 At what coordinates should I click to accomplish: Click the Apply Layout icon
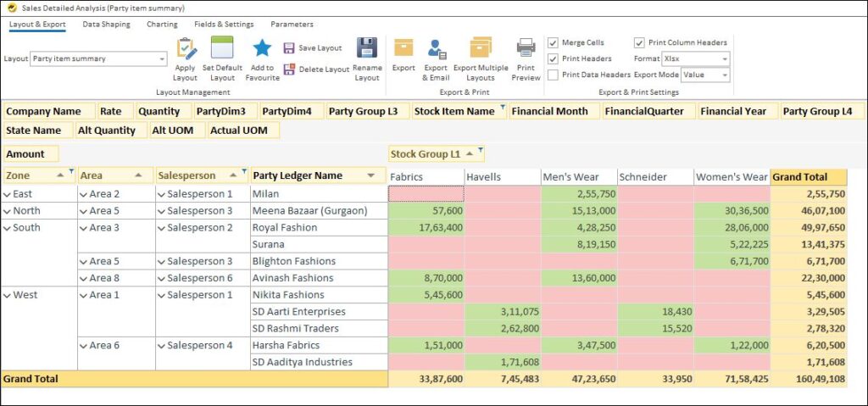point(185,49)
